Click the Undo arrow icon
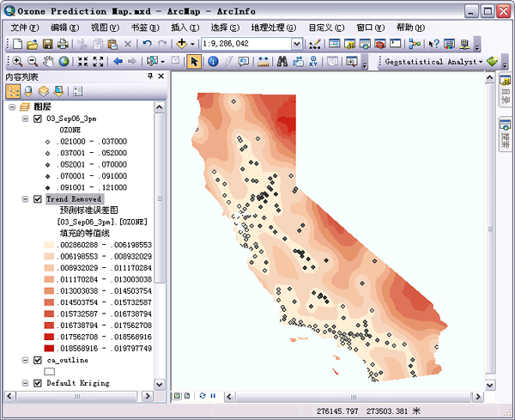This screenshot has width=515, height=420. pos(148,43)
